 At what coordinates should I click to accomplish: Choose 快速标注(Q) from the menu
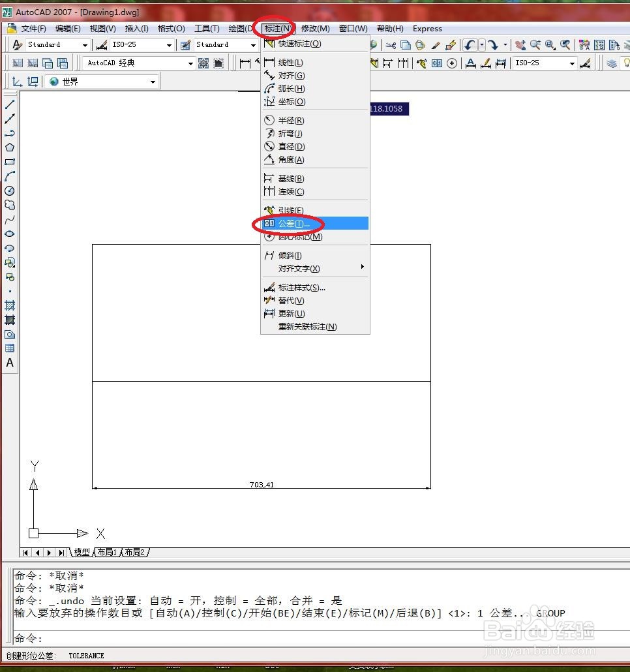point(315,44)
